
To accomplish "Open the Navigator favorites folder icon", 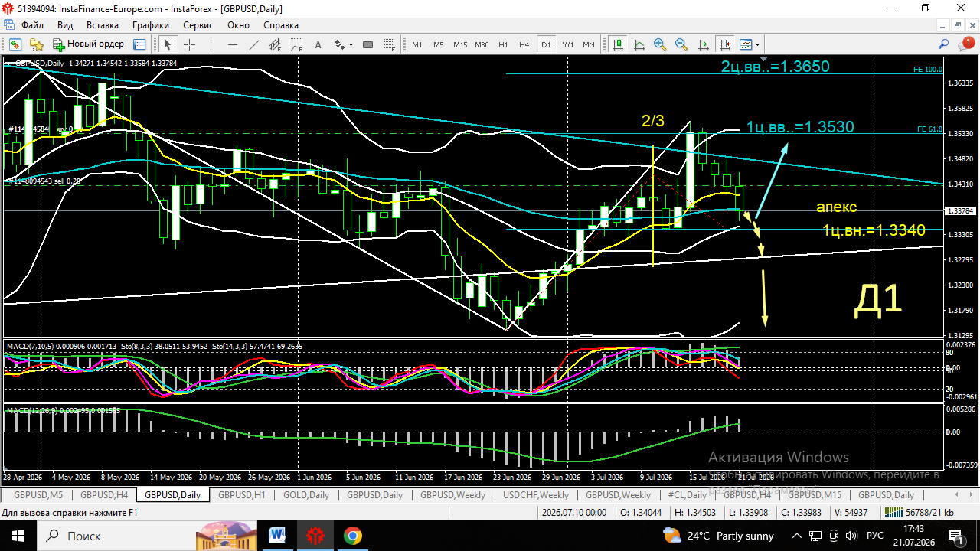I will [x=37, y=44].
